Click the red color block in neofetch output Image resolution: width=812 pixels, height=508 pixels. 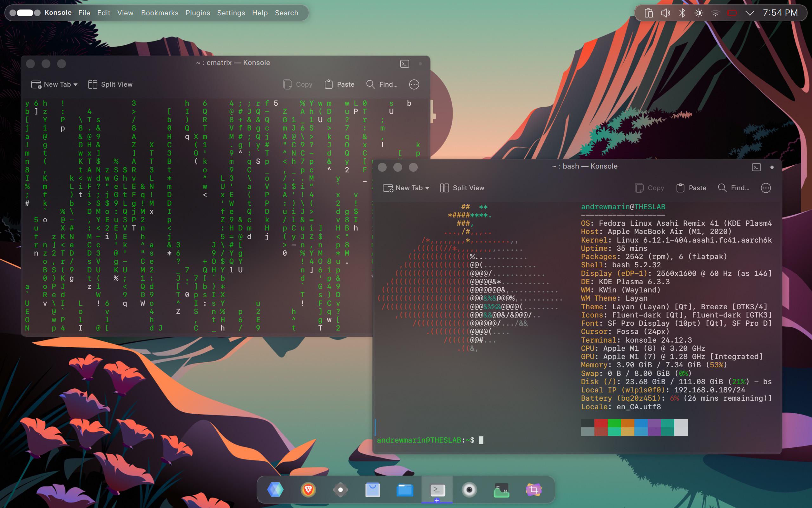pos(601,423)
